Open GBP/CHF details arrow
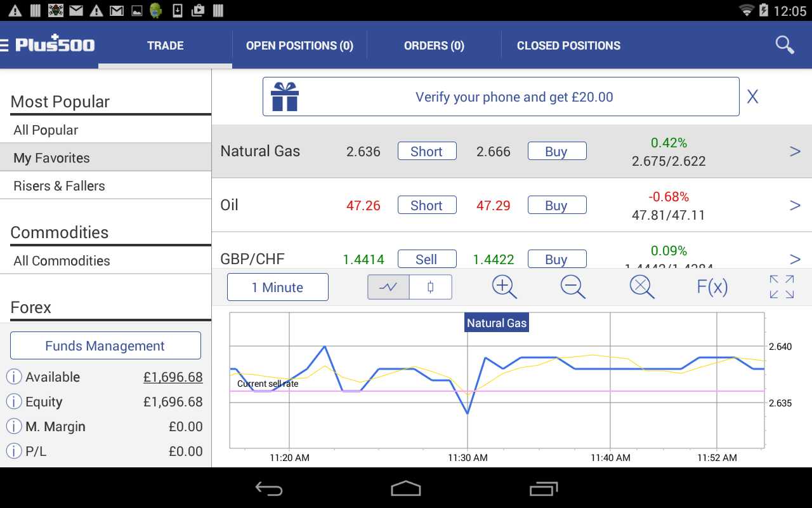Viewport: 812px width, 508px height. (x=795, y=258)
